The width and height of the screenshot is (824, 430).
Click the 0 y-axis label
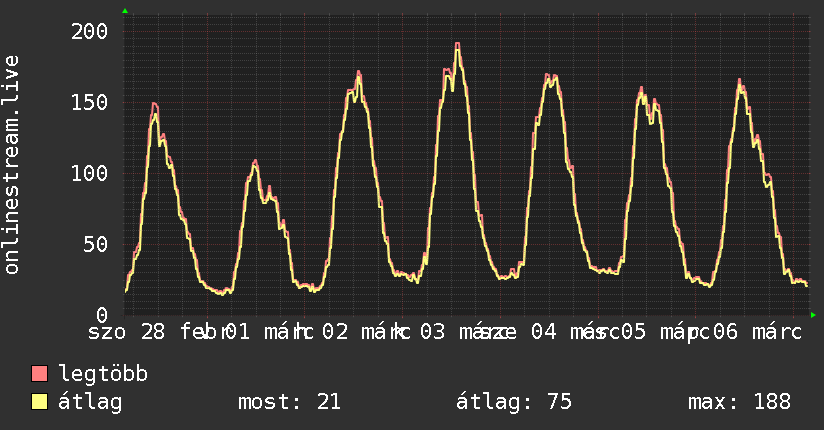click(102, 315)
